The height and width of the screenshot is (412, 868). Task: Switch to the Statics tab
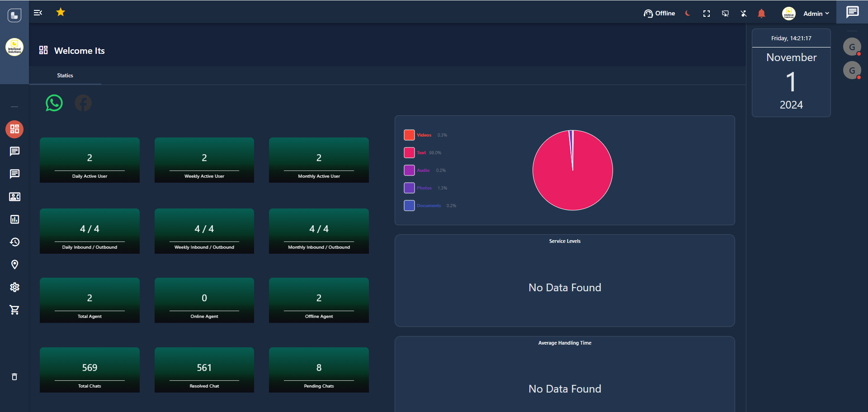click(65, 76)
